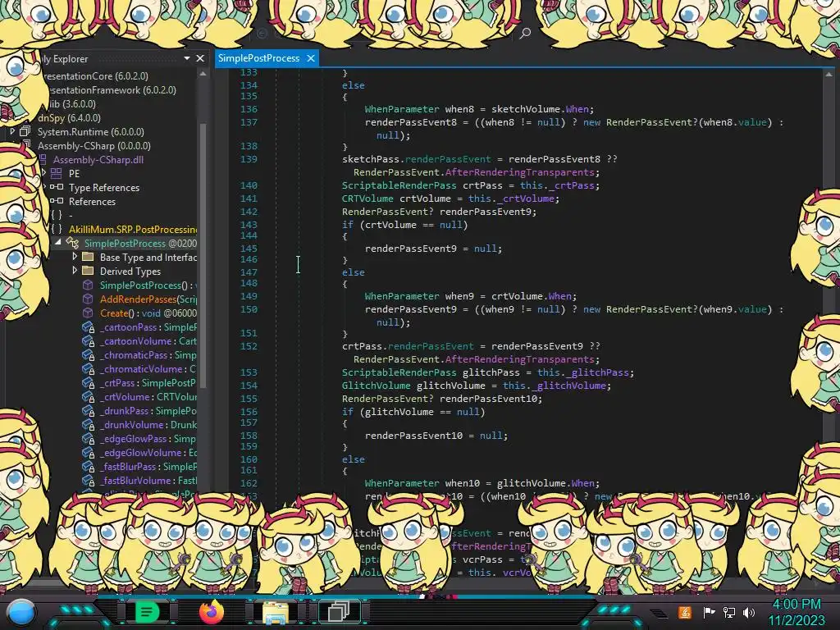Select the Assembly-CSharp (0.0.0.0) row
Viewport: 840px width, 630px height.
(94, 145)
